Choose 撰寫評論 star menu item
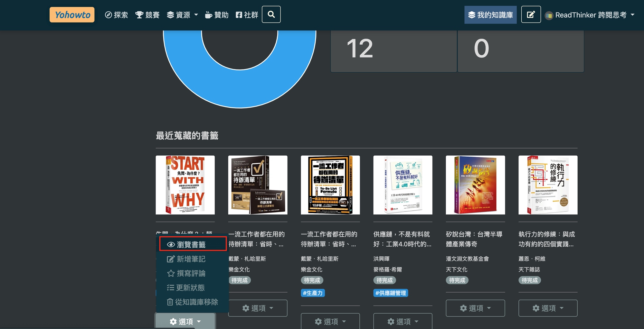This screenshot has height=329, width=644. pyautogui.click(x=191, y=273)
